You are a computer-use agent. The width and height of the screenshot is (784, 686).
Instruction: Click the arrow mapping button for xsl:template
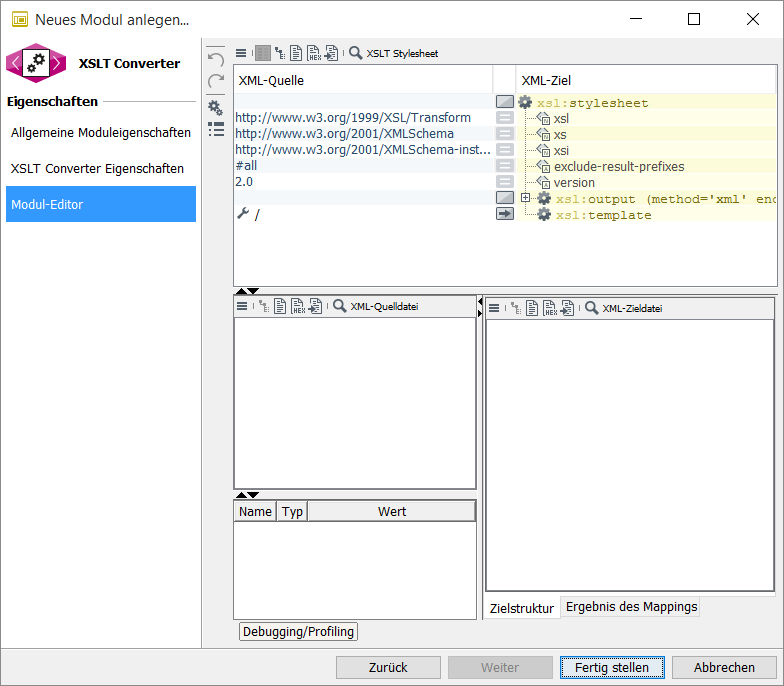click(505, 214)
